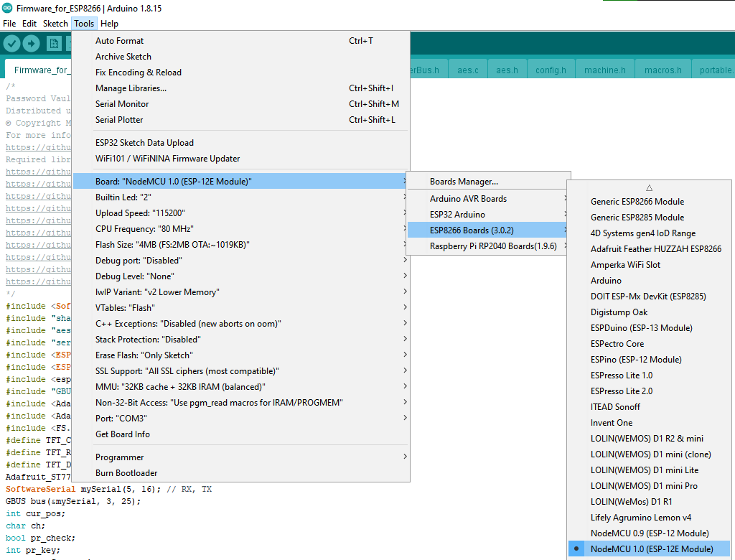Switch to the config.h tab

tap(551, 70)
